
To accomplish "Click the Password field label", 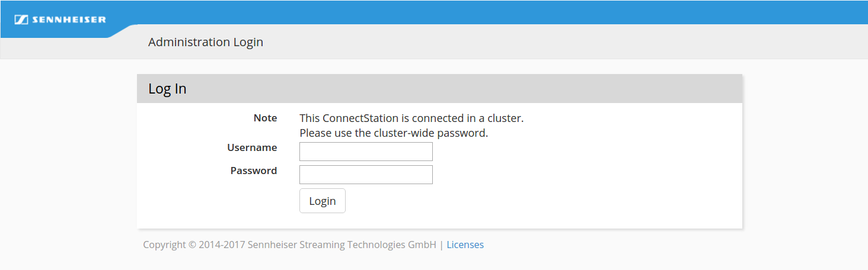I will tap(253, 171).
